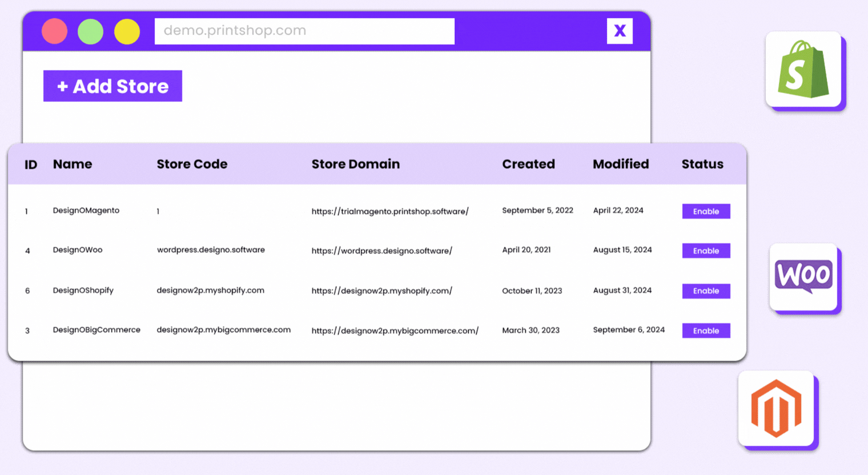Image resolution: width=868 pixels, height=475 pixels.
Task: Click ID 4 in the DesignOWoo row
Action: (x=27, y=251)
